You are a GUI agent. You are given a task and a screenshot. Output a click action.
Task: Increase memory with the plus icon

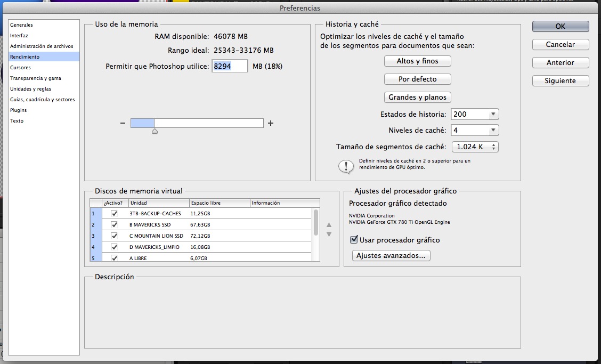point(271,123)
